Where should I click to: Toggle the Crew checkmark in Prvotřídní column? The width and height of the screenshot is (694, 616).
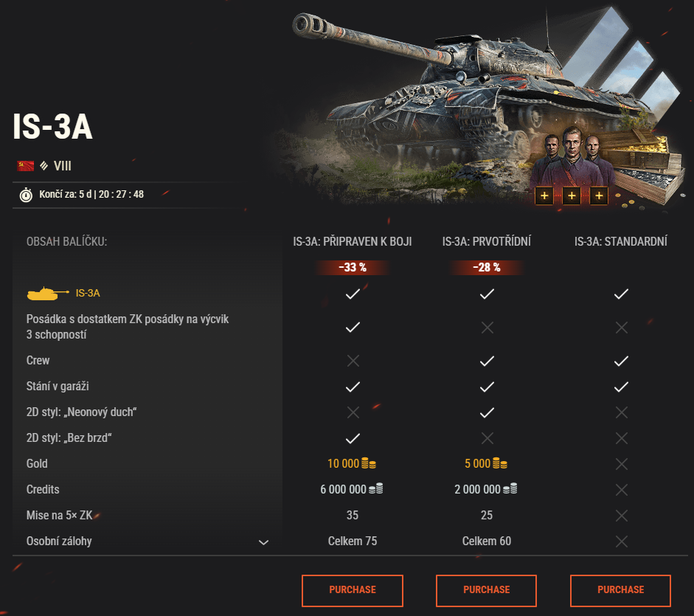point(487,361)
